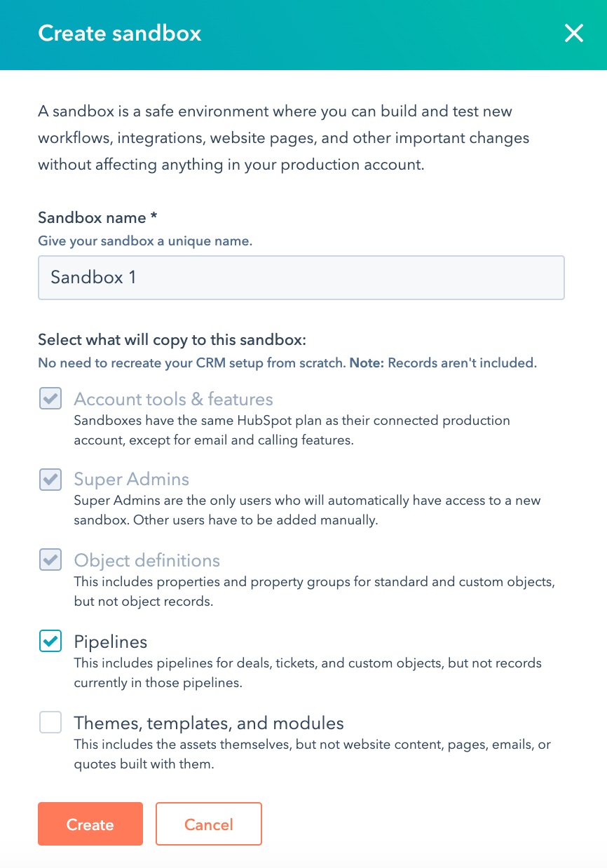
Task: Enable the Themes, templates, and modules checkbox
Action: 50,721
